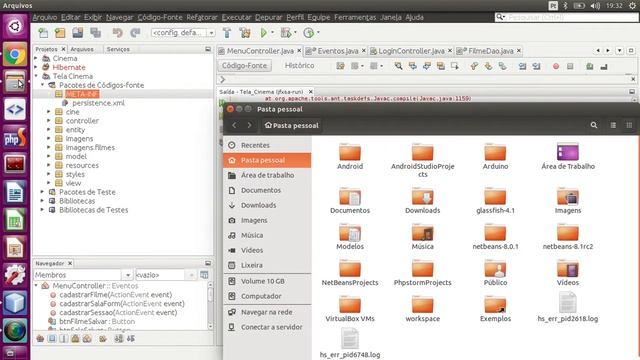The image size is (640, 360).
Task: Open the vazio filter combo box
Action: [166, 275]
